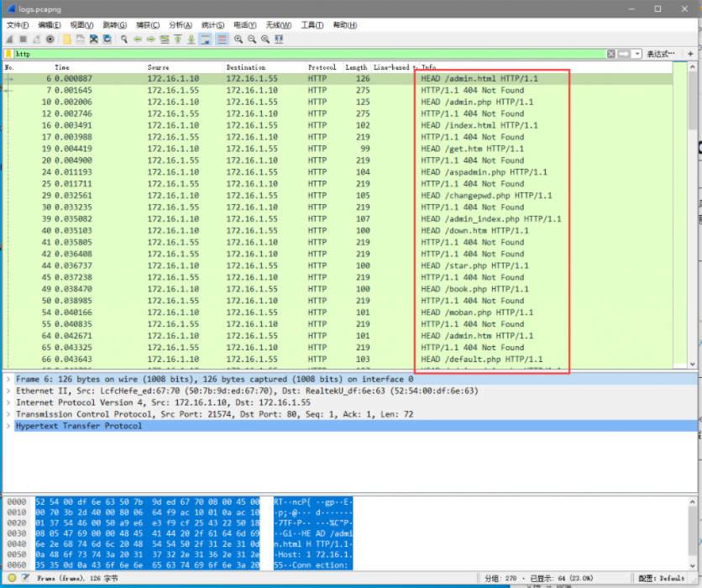Open the 电话(Y) menu
This screenshot has width=702, height=588.
245,25
